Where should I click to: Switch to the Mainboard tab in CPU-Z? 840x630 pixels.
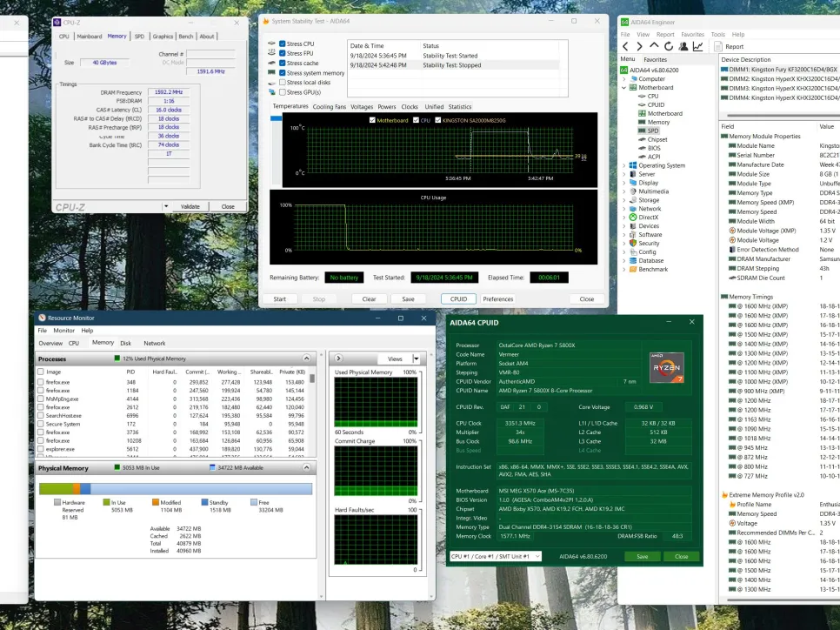90,37
